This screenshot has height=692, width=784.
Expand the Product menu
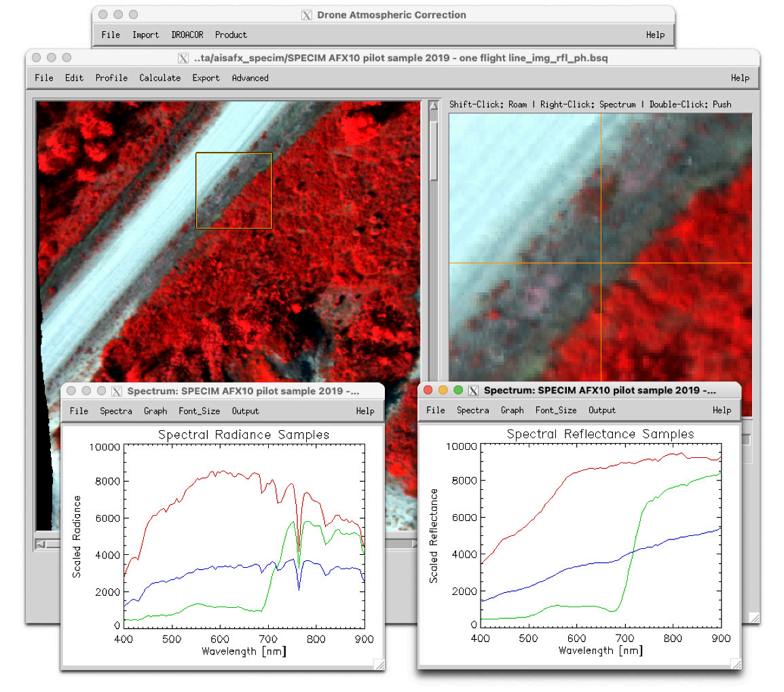pos(231,35)
